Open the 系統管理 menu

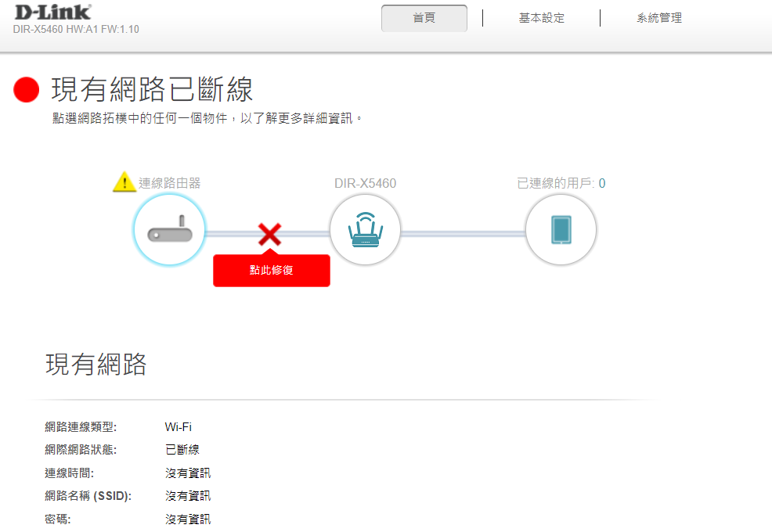point(658,18)
